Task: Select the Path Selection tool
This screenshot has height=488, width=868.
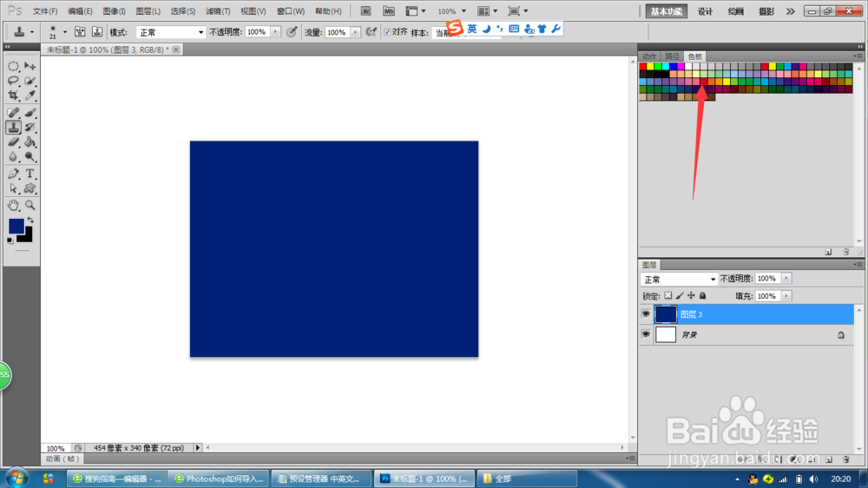Action: coord(13,189)
